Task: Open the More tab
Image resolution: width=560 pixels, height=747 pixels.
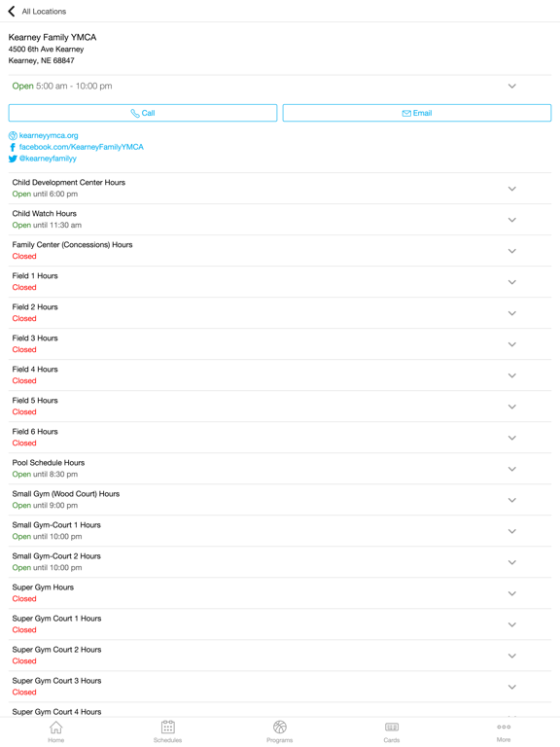Action: click(504, 731)
